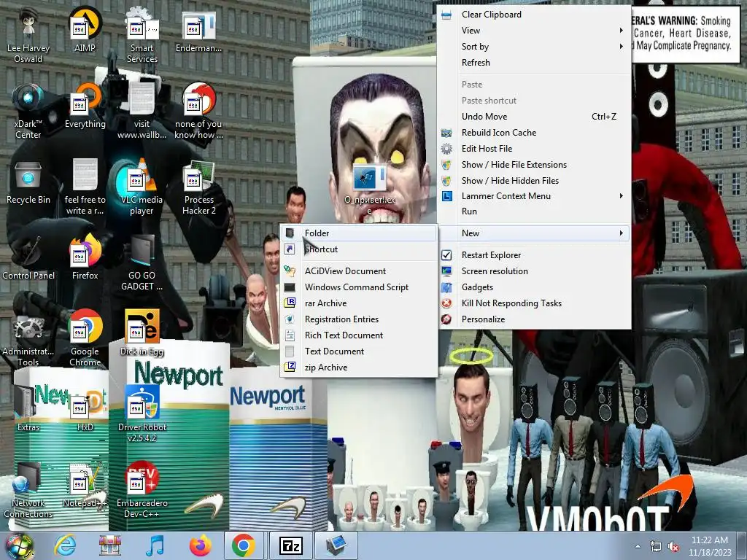Show hidden system tray icons arrow
The height and width of the screenshot is (560, 747).
pos(638,546)
